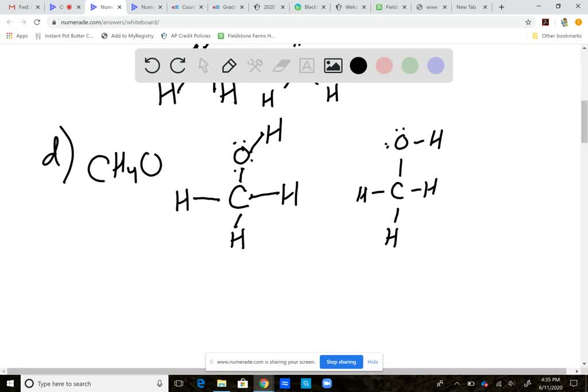
Task: Open the Text tool
Action: [307, 66]
